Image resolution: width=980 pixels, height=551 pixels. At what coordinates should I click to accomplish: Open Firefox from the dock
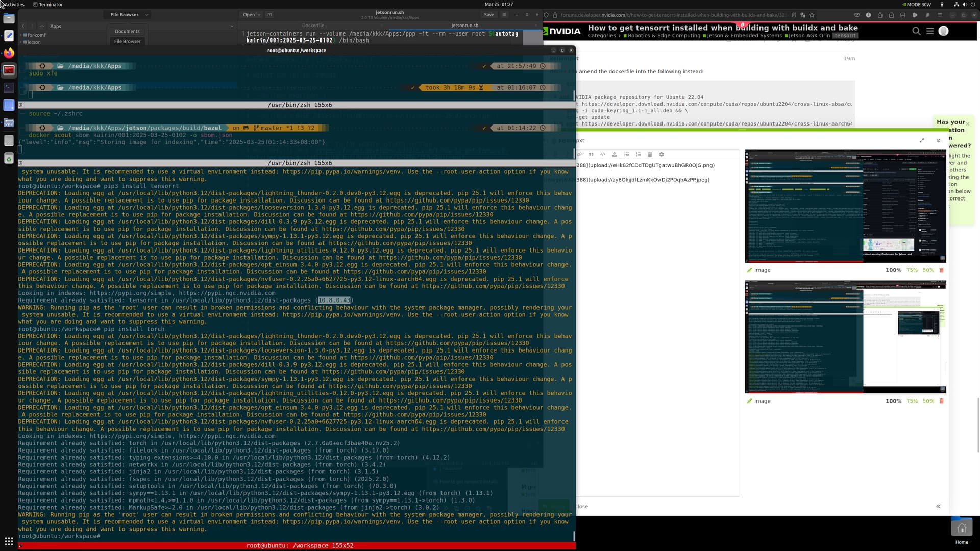pyautogui.click(x=9, y=53)
